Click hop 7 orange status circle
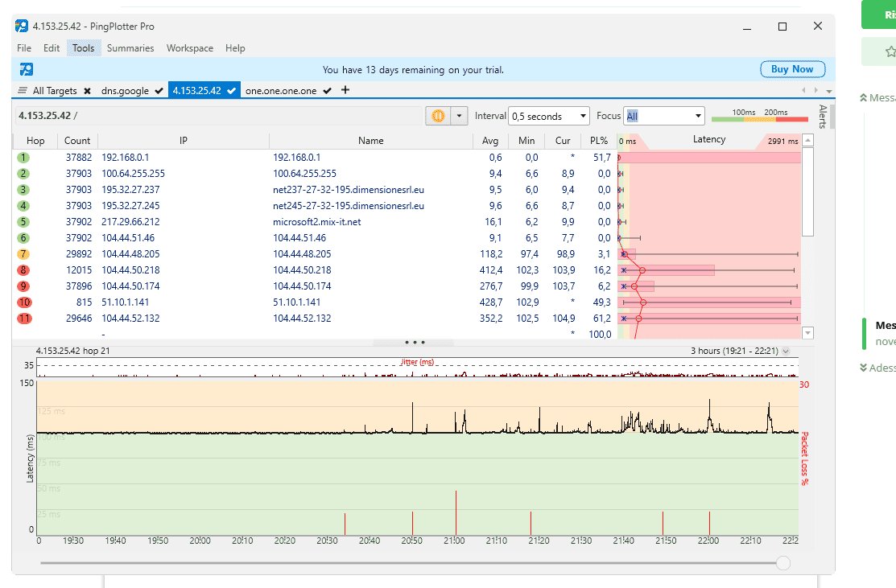 point(24,254)
